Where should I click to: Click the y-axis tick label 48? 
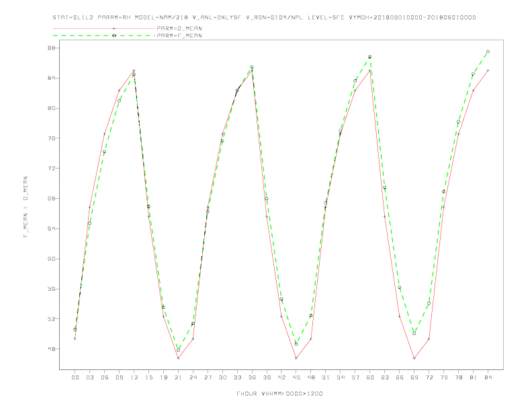[x=52, y=349]
